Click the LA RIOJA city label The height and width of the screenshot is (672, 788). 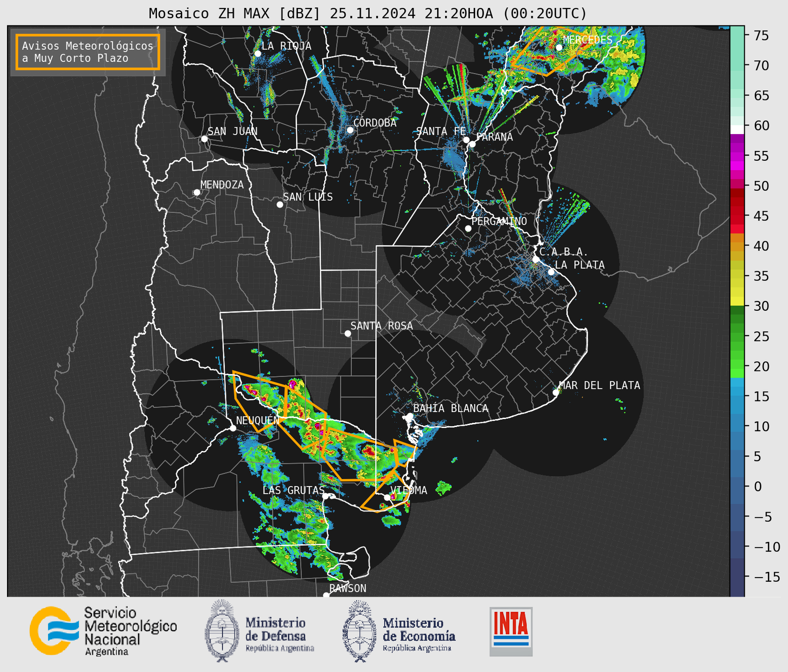click(286, 46)
